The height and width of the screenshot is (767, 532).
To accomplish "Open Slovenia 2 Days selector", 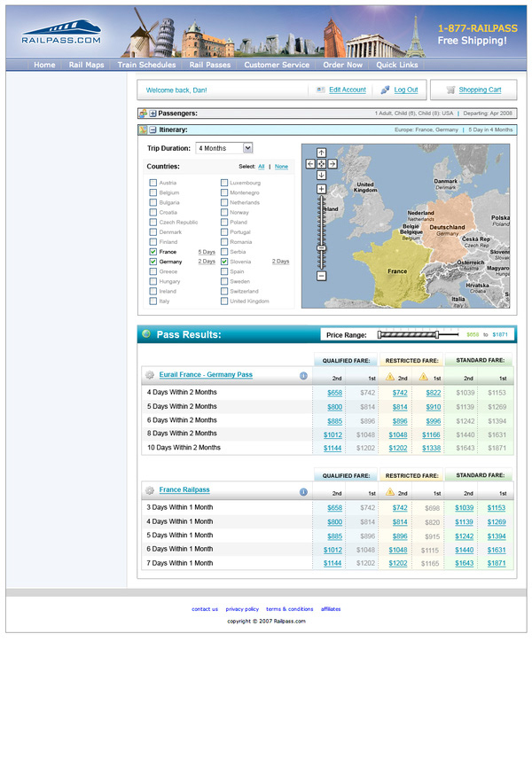I will click(x=281, y=262).
